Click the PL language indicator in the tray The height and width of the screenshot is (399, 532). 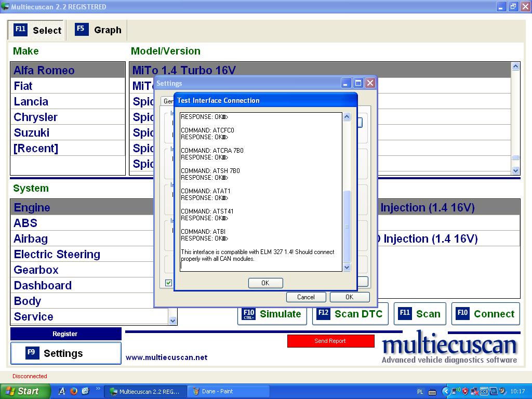tap(420, 391)
